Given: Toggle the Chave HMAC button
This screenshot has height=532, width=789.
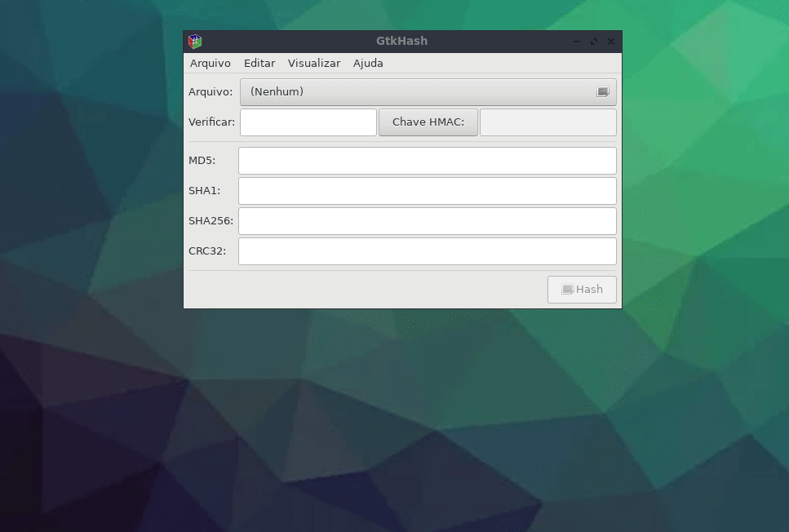Looking at the screenshot, I should [428, 122].
